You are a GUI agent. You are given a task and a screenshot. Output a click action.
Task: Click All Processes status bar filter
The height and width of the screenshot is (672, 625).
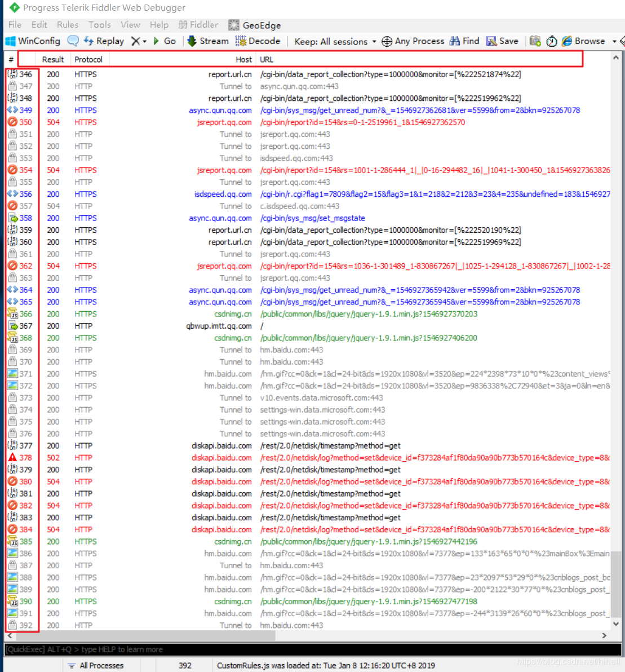pyautogui.click(x=97, y=666)
